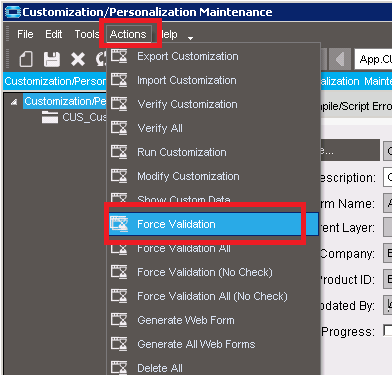Click the App.Cu text field in toolbar

[373, 59]
